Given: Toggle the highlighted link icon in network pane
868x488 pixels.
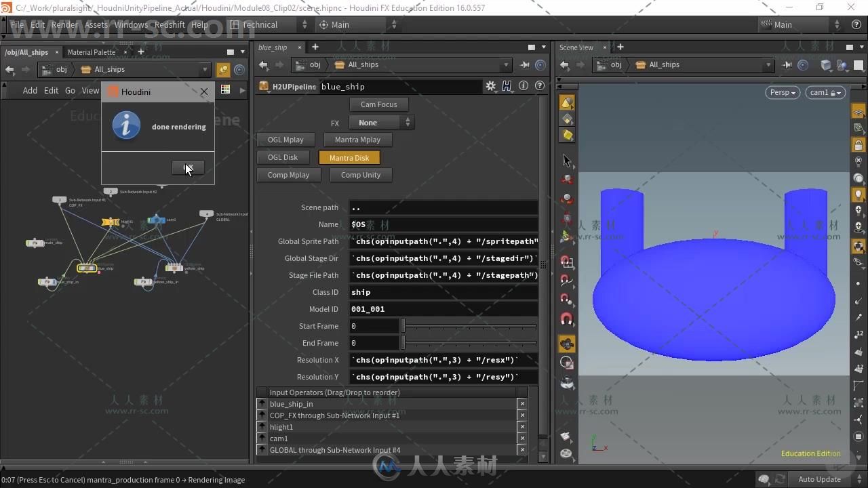Looking at the screenshot, I should [x=223, y=70].
